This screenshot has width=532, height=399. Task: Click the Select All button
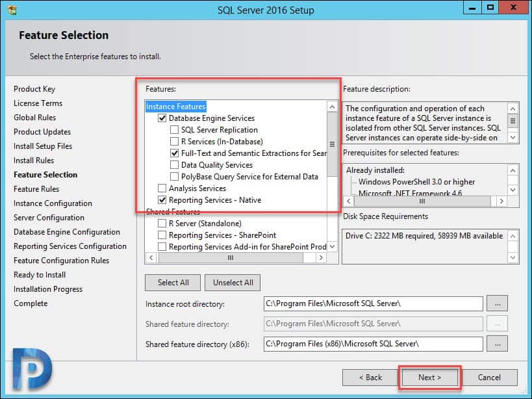173,283
